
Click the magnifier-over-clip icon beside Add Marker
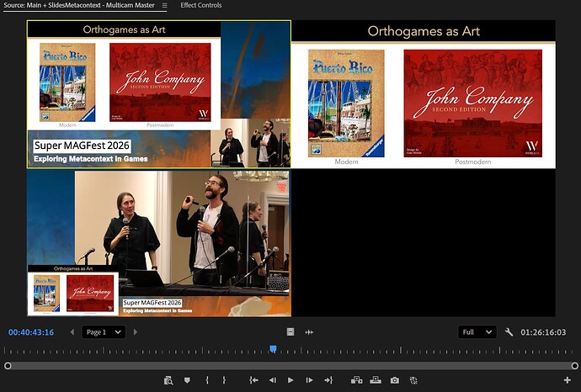point(168,380)
